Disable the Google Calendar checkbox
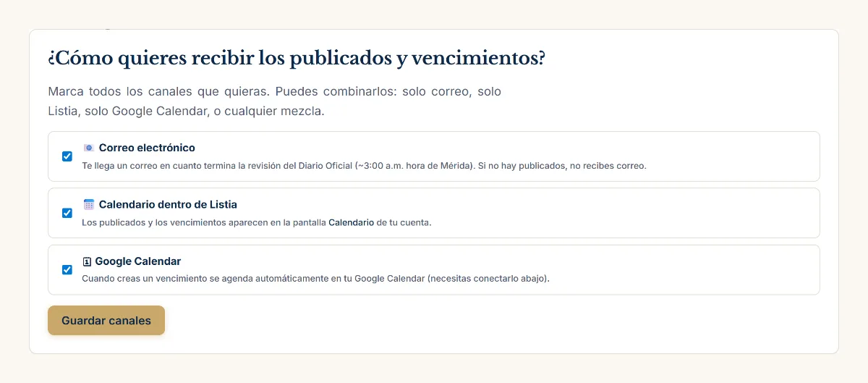Screen dimensions: 868x383 tap(67, 270)
